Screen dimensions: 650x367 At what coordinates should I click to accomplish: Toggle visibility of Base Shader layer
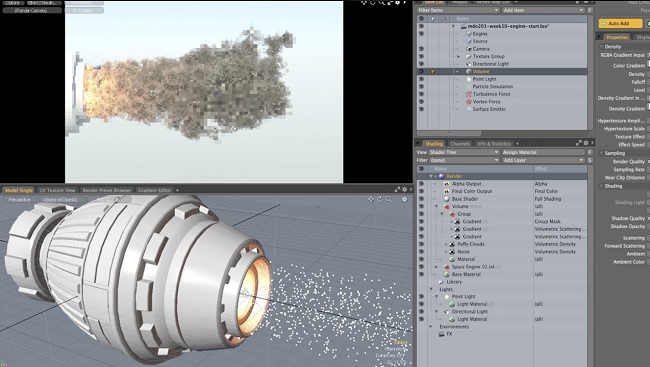tap(421, 199)
